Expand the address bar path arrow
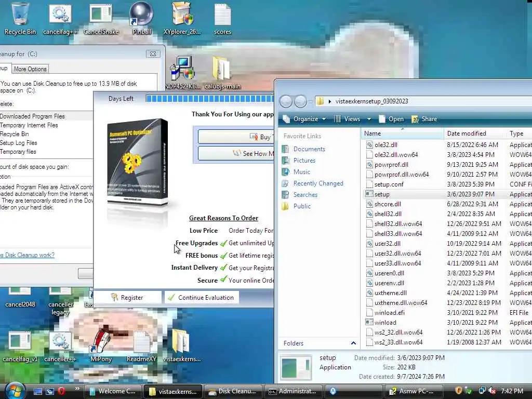This screenshot has height=399, width=532. 329,101
